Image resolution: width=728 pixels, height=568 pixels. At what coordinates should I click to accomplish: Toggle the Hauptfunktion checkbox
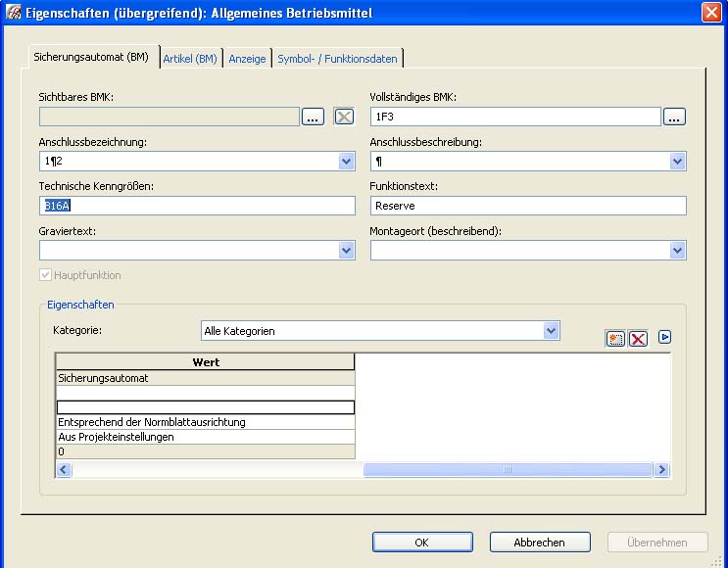tap(45, 276)
